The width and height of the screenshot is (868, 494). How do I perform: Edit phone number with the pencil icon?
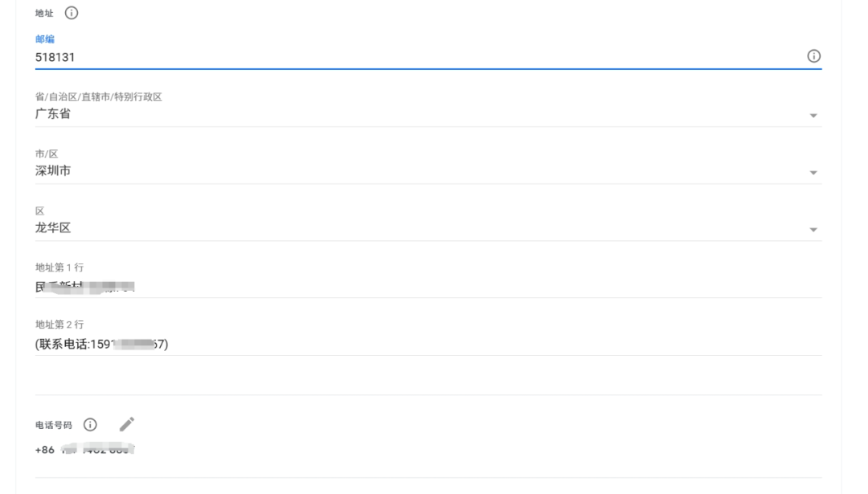(127, 424)
